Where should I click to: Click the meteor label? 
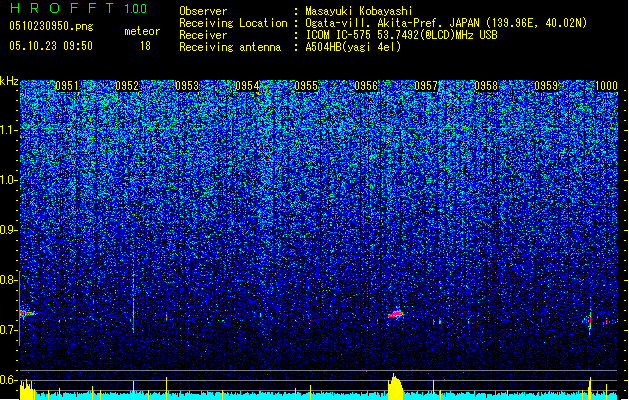click(x=142, y=31)
